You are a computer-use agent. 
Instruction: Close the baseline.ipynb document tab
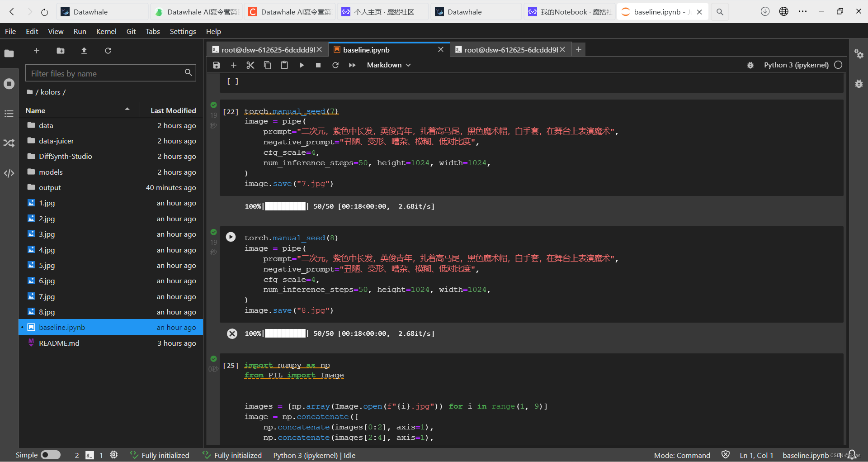[x=441, y=49]
